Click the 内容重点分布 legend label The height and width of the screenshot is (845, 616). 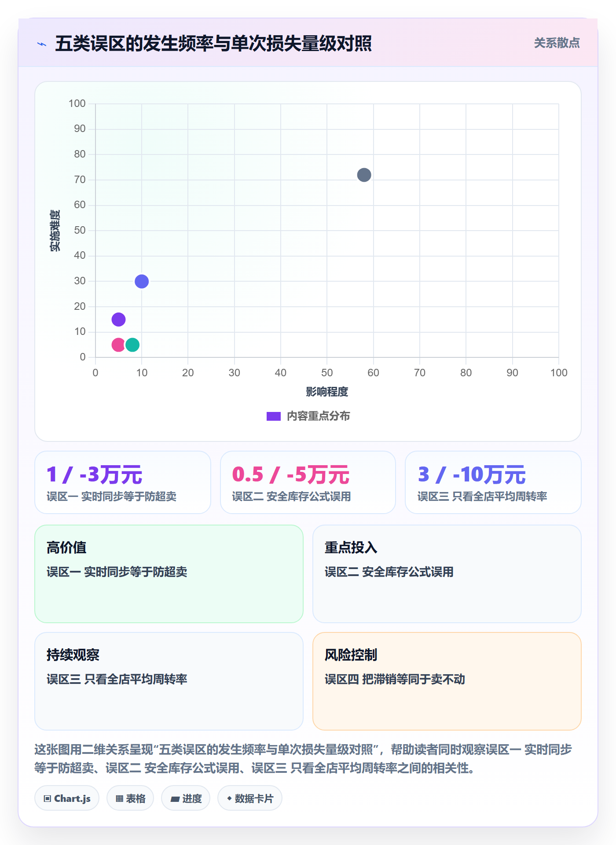(x=318, y=416)
